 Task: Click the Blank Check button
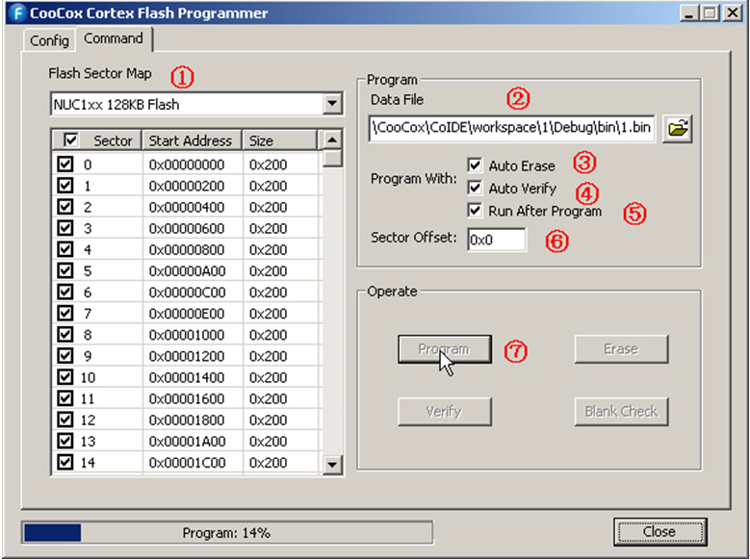click(x=621, y=411)
